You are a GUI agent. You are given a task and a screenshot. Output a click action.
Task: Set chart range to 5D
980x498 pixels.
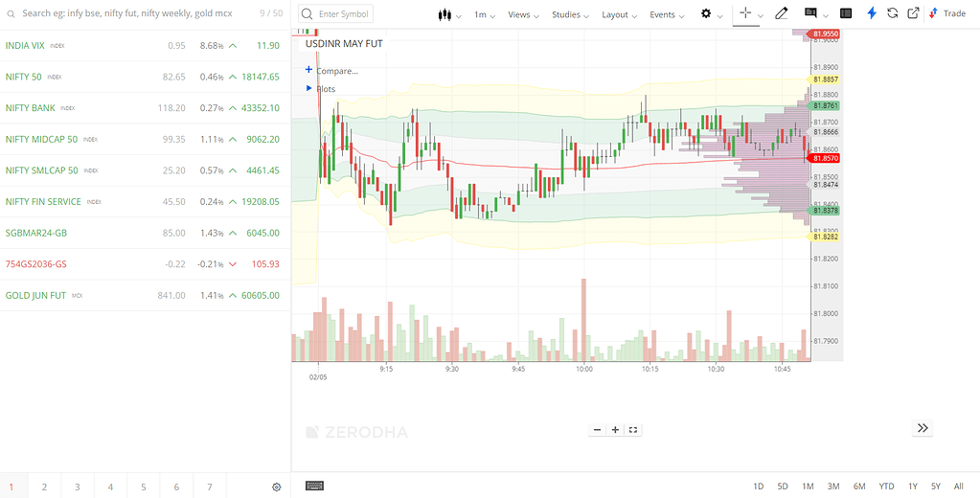[783, 487]
